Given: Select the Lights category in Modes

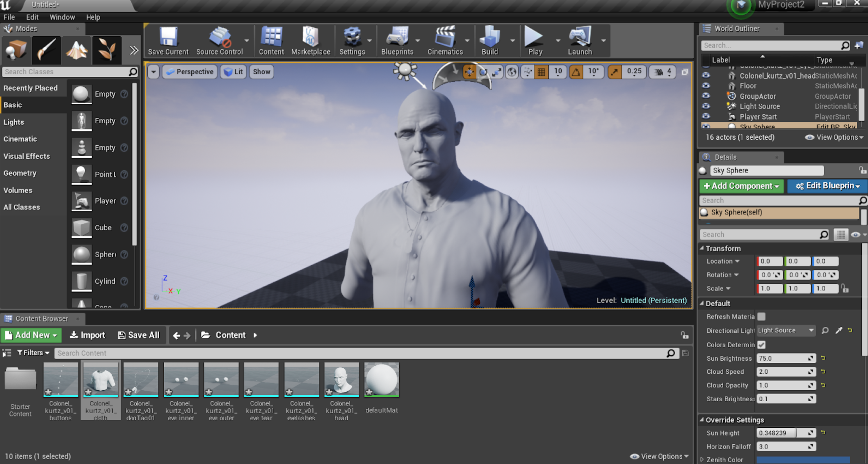Looking at the screenshot, I should click(x=14, y=122).
